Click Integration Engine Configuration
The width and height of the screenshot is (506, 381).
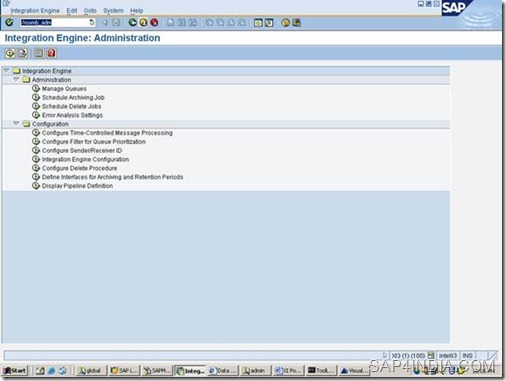85,159
